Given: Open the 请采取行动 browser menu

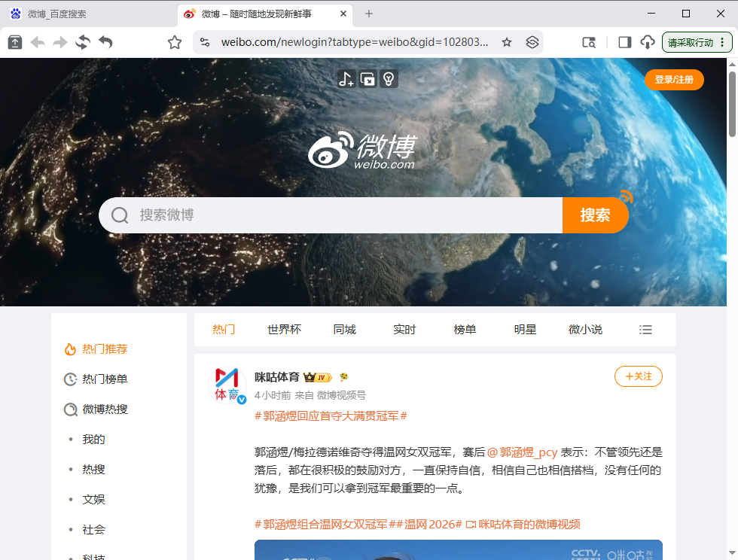Looking at the screenshot, I should pyautogui.click(x=697, y=42).
